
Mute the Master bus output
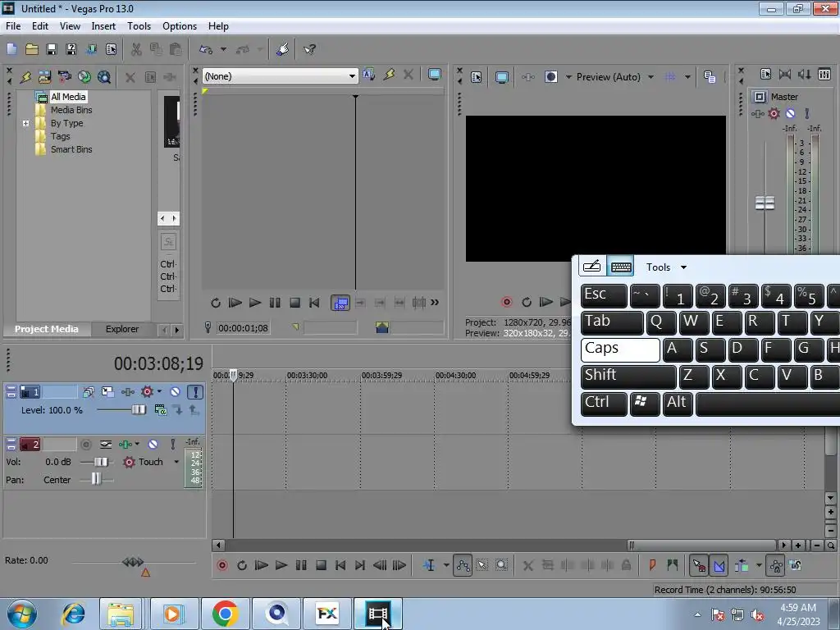(x=790, y=113)
